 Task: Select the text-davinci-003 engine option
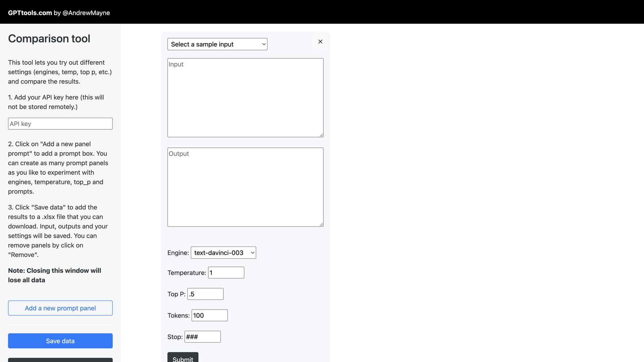tap(219, 252)
